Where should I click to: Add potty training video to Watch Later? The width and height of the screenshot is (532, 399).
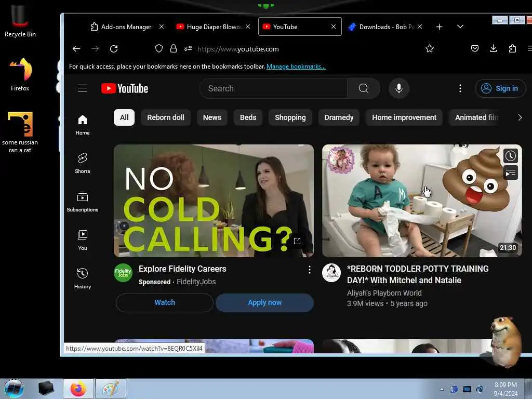pyautogui.click(x=511, y=156)
